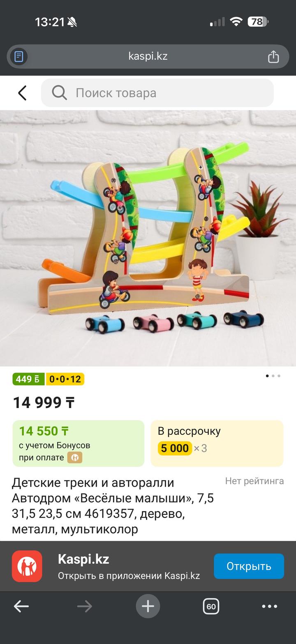This screenshot has width=296, height=644.
Task: Select the В рассрочку installment card
Action: [x=217, y=443]
